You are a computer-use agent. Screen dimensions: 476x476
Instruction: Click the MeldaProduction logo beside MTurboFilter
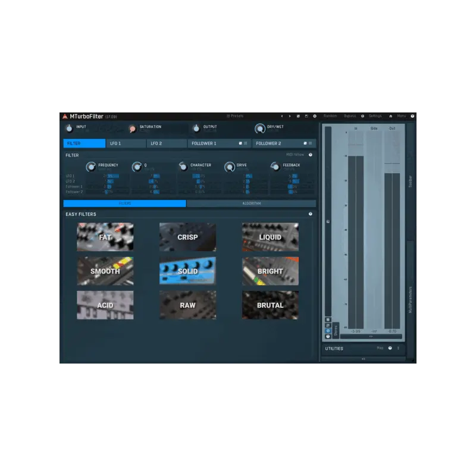pyautogui.click(x=65, y=116)
